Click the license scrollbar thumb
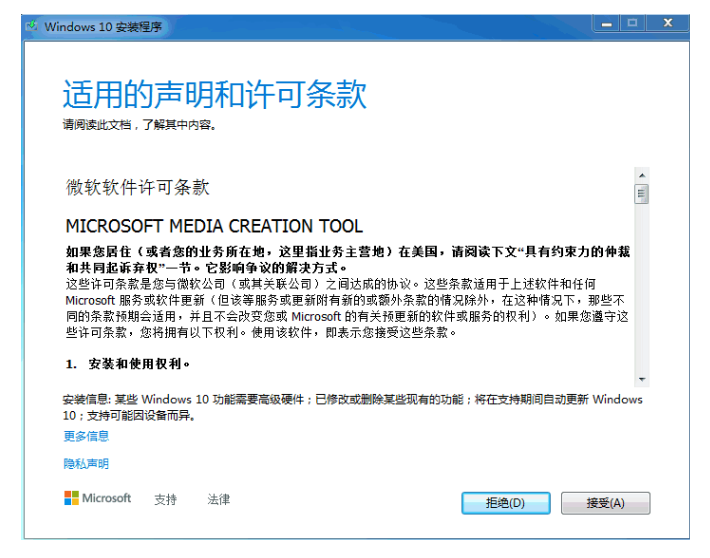This screenshot has width=710, height=558. 641,194
